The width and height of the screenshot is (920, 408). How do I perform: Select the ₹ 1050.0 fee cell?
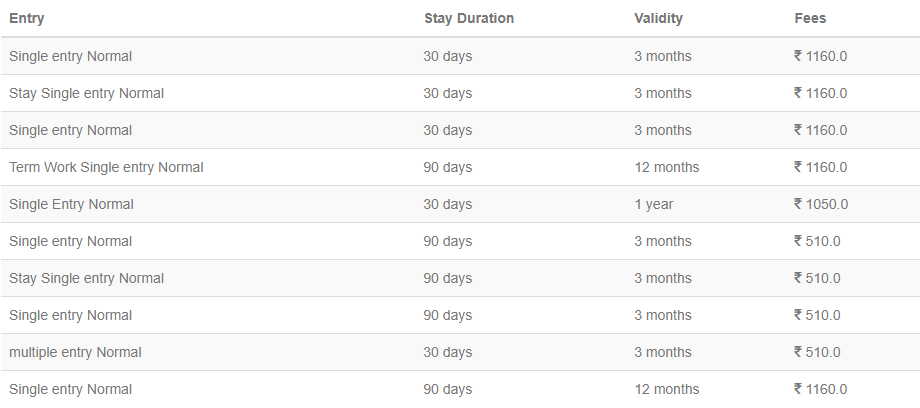[x=821, y=204]
